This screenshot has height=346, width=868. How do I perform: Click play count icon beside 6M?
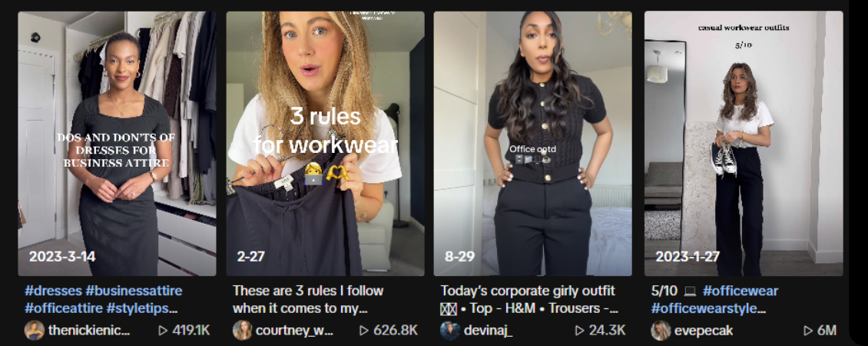pyautogui.click(x=808, y=331)
